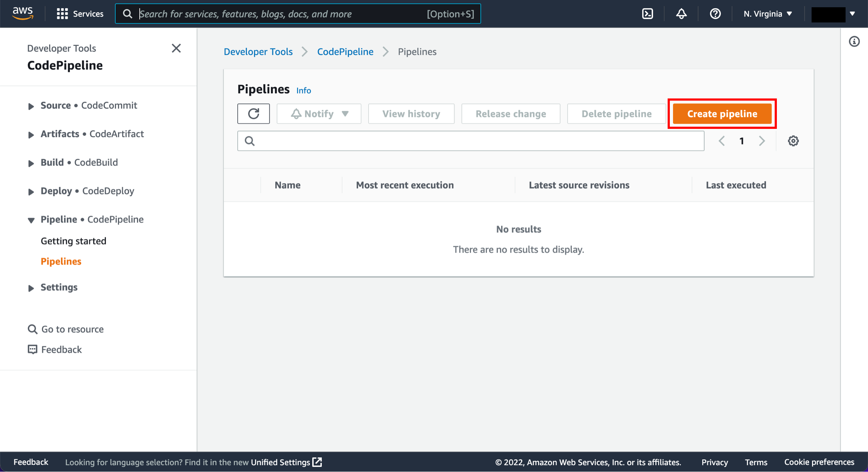Expand Deploy CodeDeploy section
This screenshot has width=868, height=472.
[31, 192]
